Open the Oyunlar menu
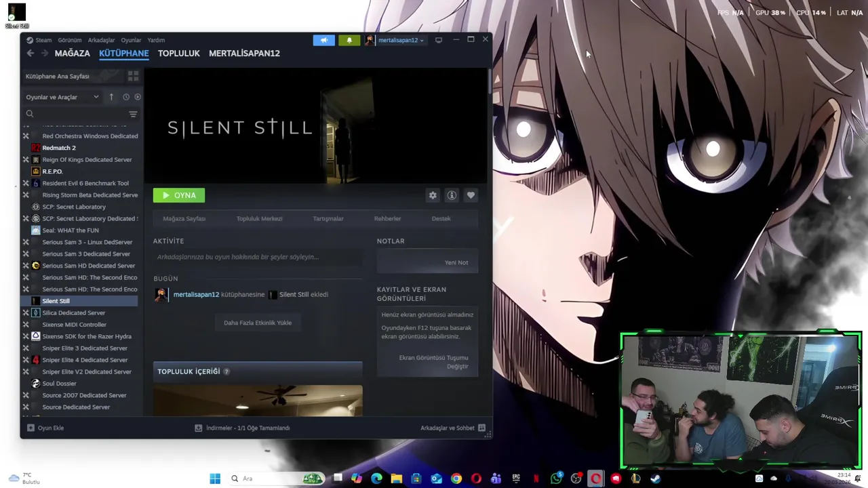The image size is (868, 488). click(x=131, y=40)
